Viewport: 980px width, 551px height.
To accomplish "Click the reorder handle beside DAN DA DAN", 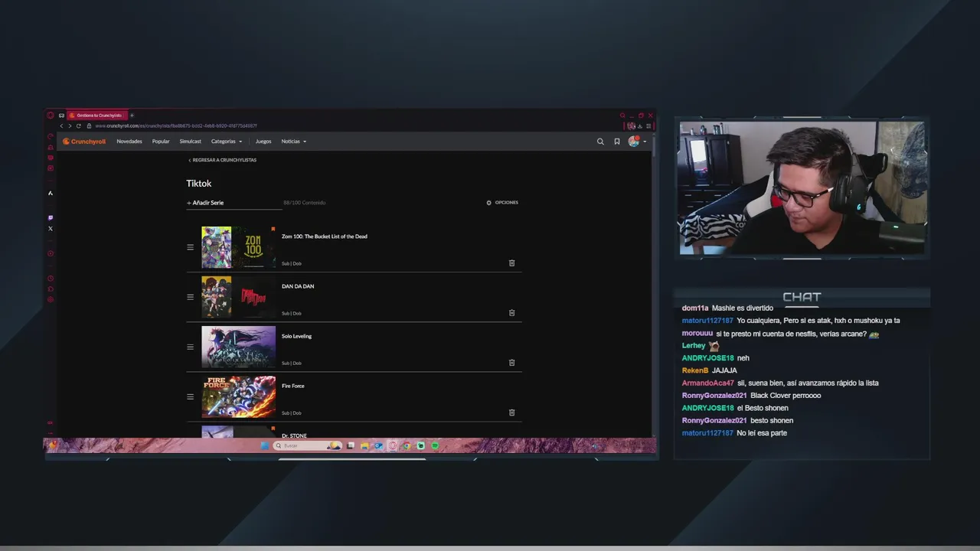I will pos(190,297).
